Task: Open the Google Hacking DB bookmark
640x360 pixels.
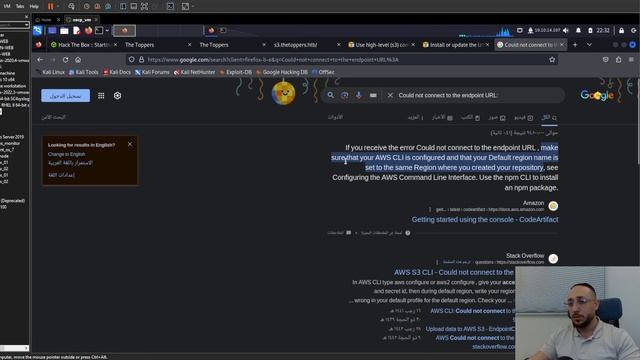Action: click(x=282, y=72)
